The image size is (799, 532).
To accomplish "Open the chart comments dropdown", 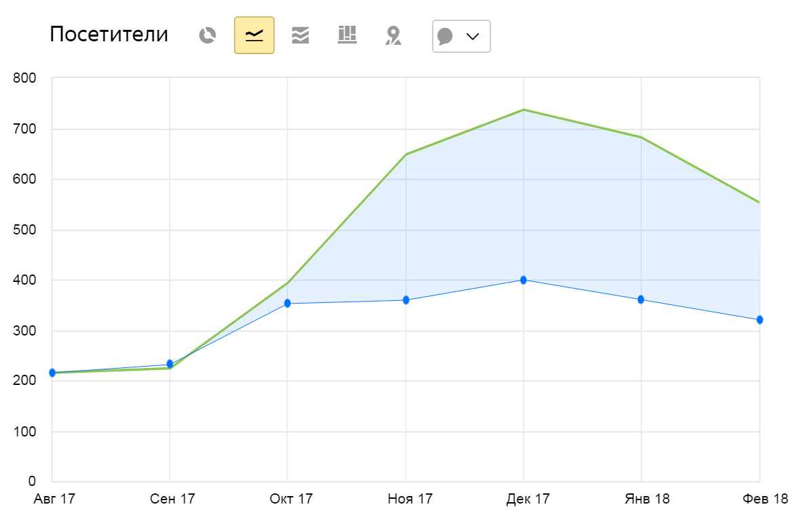I will 461,36.
